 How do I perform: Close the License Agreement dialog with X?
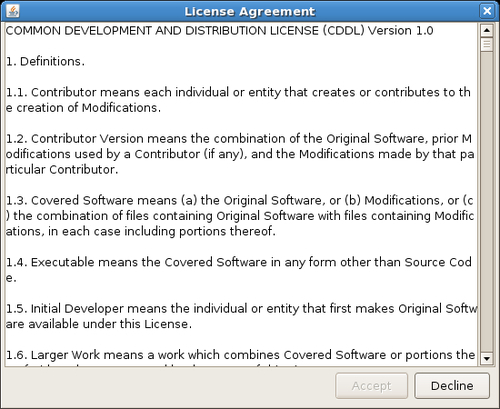[487, 11]
